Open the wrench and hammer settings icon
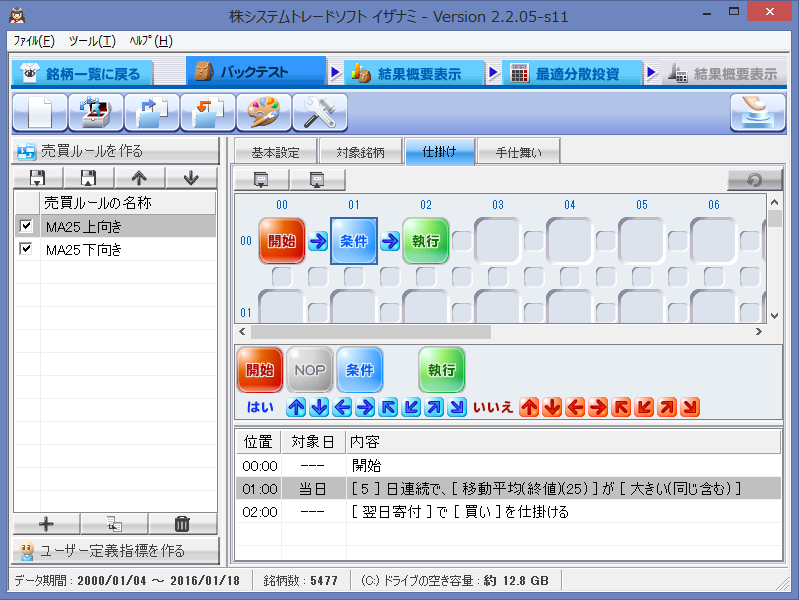The height and width of the screenshot is (600, 799). coord(320,112)
